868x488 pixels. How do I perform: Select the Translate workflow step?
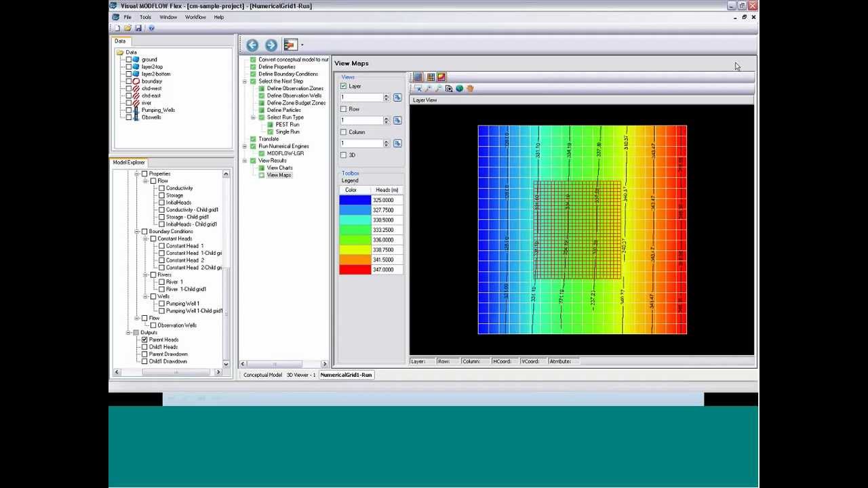(x=269, y=140)
